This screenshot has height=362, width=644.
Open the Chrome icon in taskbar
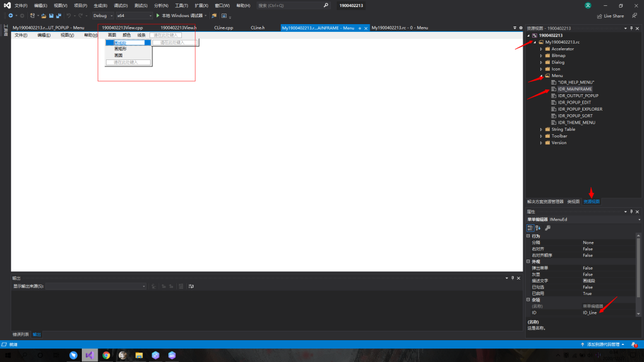coord(106,356)
